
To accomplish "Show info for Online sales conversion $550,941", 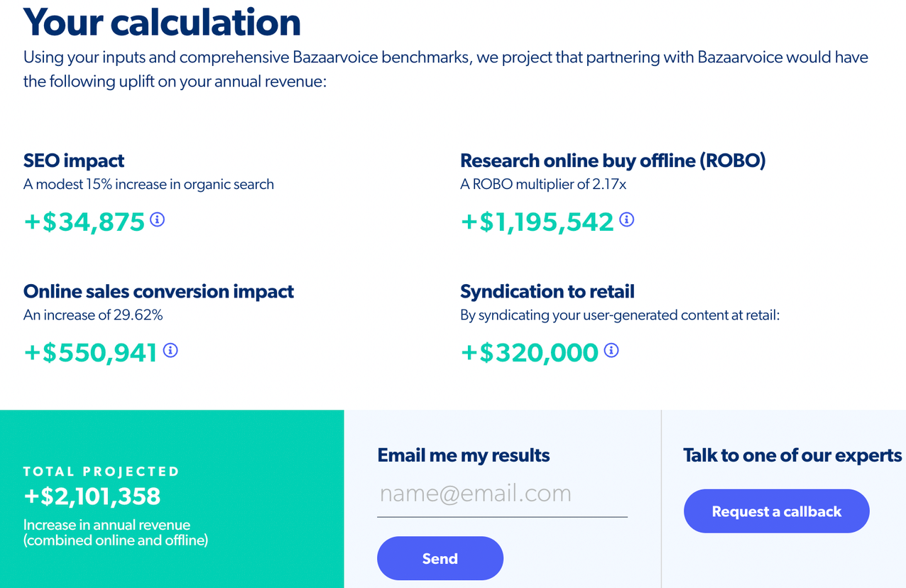I will pyautogui.click(x=170, y=350).
